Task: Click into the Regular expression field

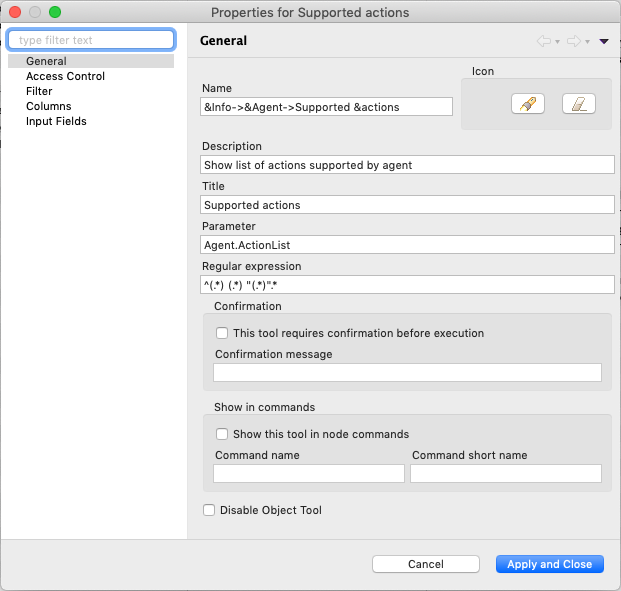Action: 407,285
